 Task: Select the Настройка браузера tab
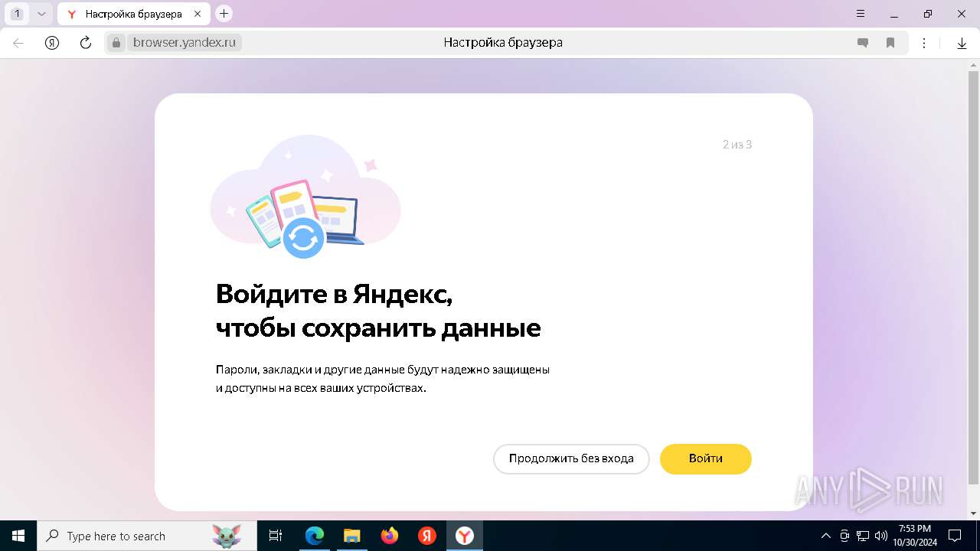[133, 14]
